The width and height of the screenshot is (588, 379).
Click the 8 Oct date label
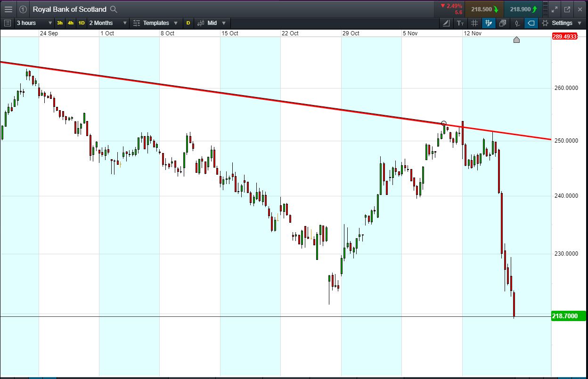coord(167,33)
